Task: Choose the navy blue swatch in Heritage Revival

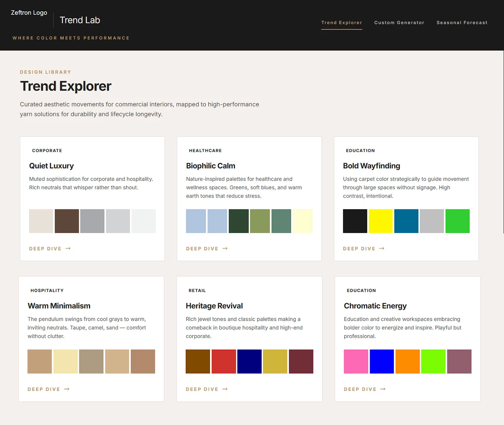Action: [249, 361]
